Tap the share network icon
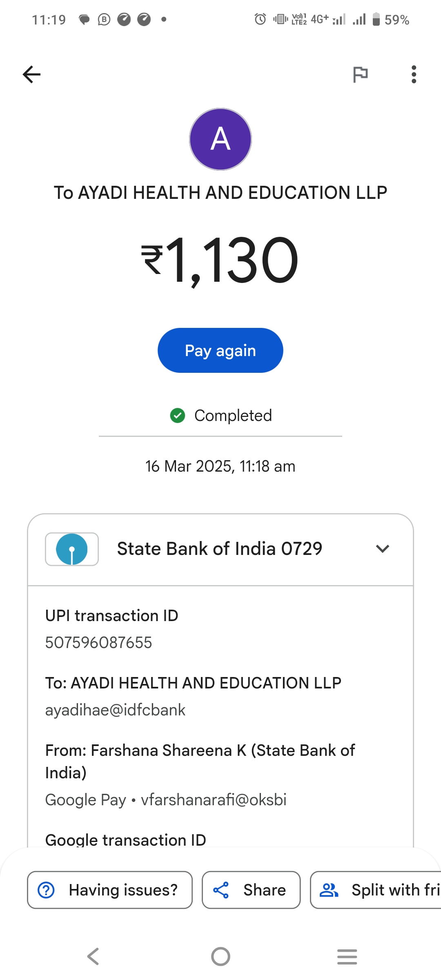This screenshot has height=980, width=441. click(x=221, y=890)
